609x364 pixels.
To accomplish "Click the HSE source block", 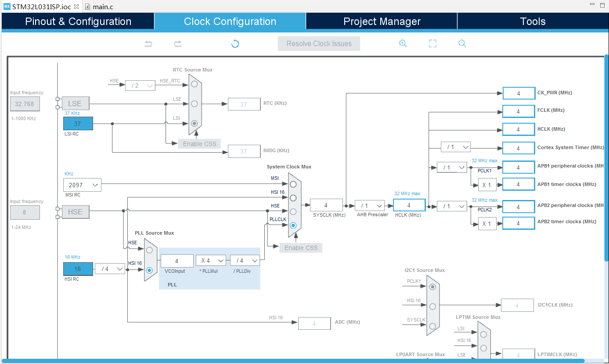I will [x=75, y=212].
